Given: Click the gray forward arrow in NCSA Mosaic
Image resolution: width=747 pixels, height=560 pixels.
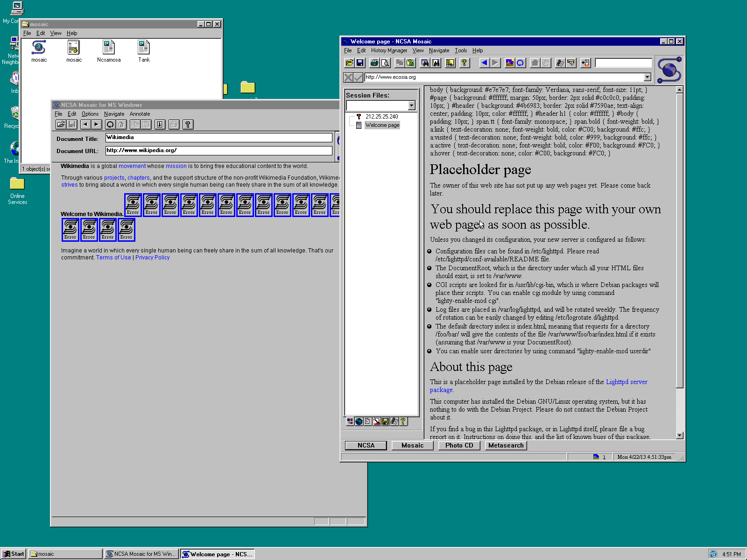Looking at the screenshot, I should click(495, 63).
